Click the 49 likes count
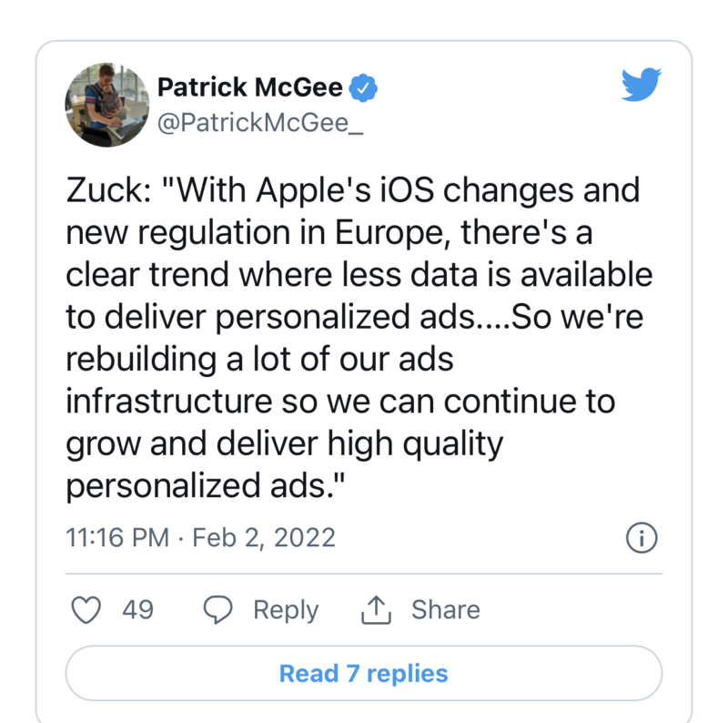Screen dimensions: 728x723 (137, 609)
